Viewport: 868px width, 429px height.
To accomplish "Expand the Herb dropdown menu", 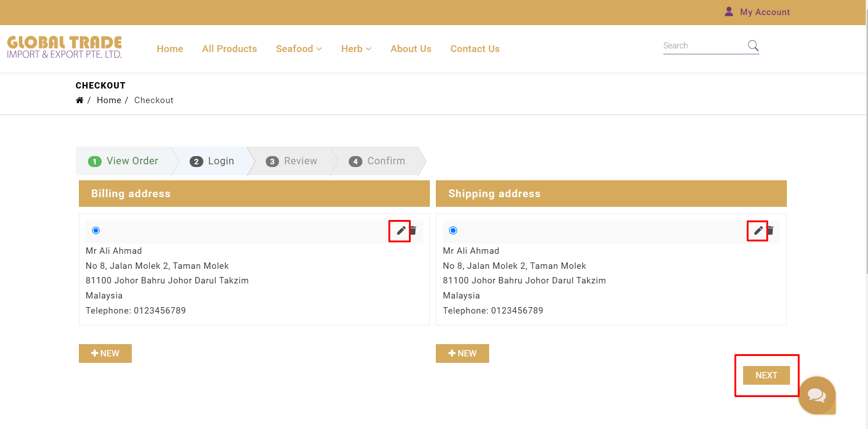I will [356, 49].
